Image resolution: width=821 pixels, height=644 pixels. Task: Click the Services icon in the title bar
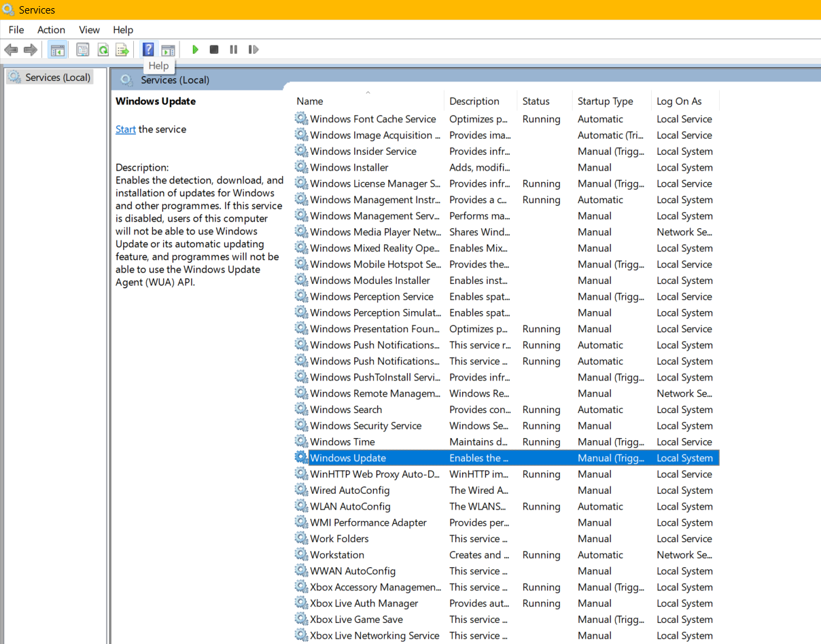[9, 10]
